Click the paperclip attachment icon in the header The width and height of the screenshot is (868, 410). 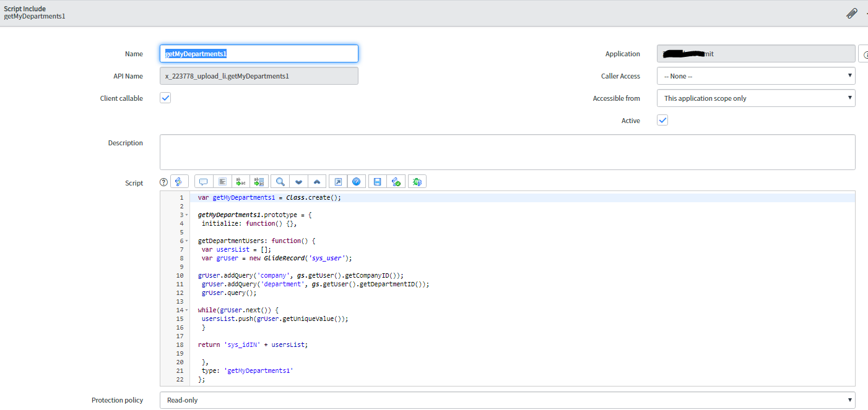851,12
